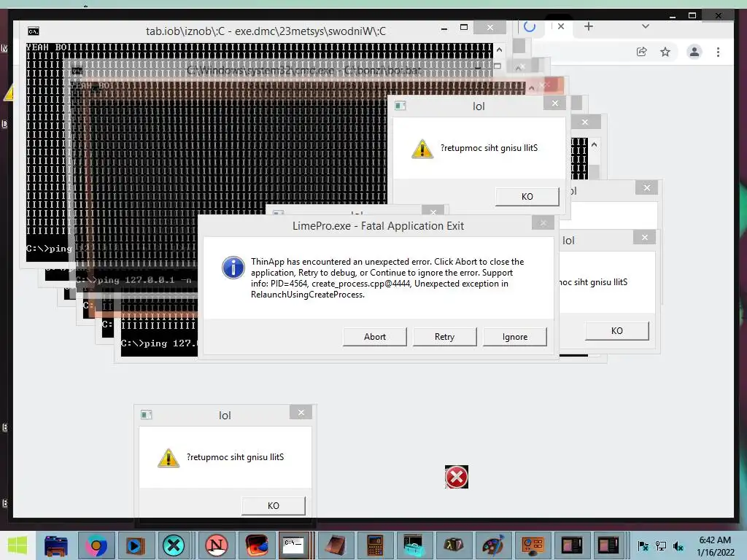Close the loading Chrome tab
This screenshot has width=747, height=560.
point(561,27)
